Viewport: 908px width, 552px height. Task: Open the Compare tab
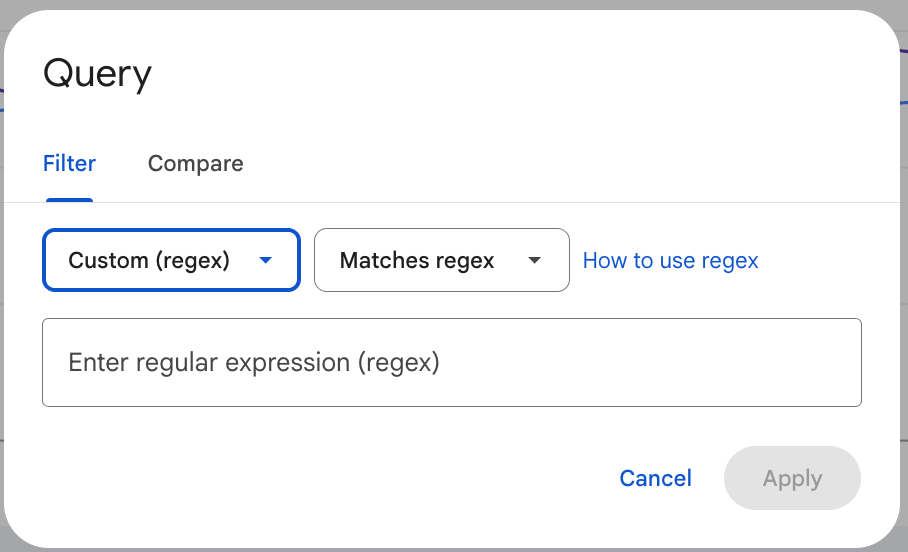(195, 163)
